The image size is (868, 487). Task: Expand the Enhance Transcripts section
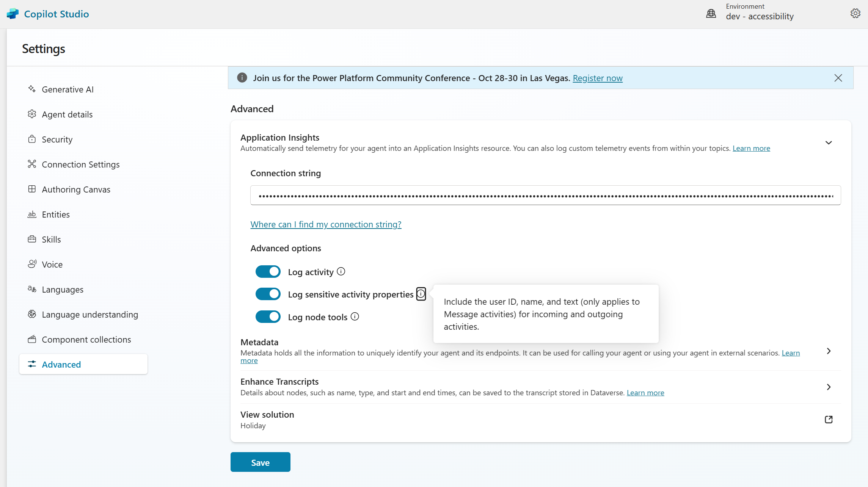(x=829, y=387)
